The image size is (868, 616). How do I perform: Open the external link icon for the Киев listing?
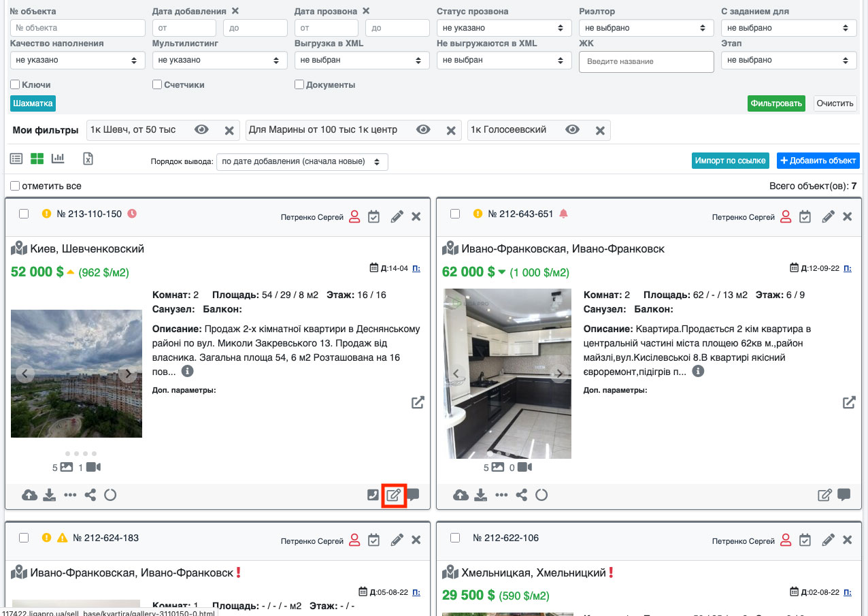(418, 402)
